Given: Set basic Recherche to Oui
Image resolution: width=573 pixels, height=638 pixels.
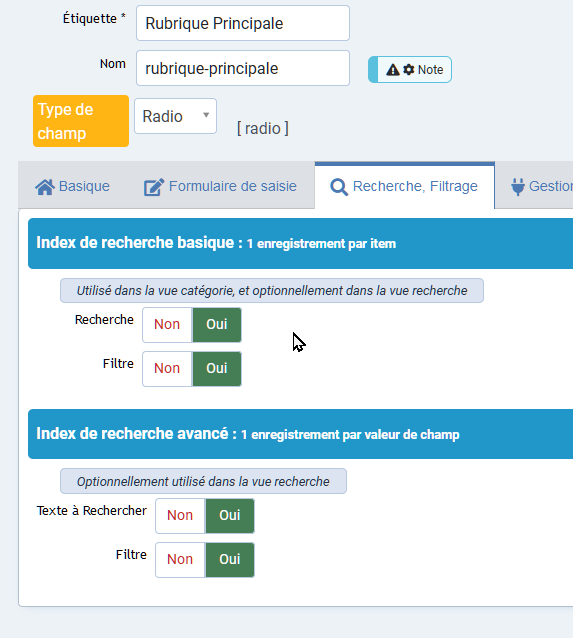Looking at the screenshot, I should [217, 325].
